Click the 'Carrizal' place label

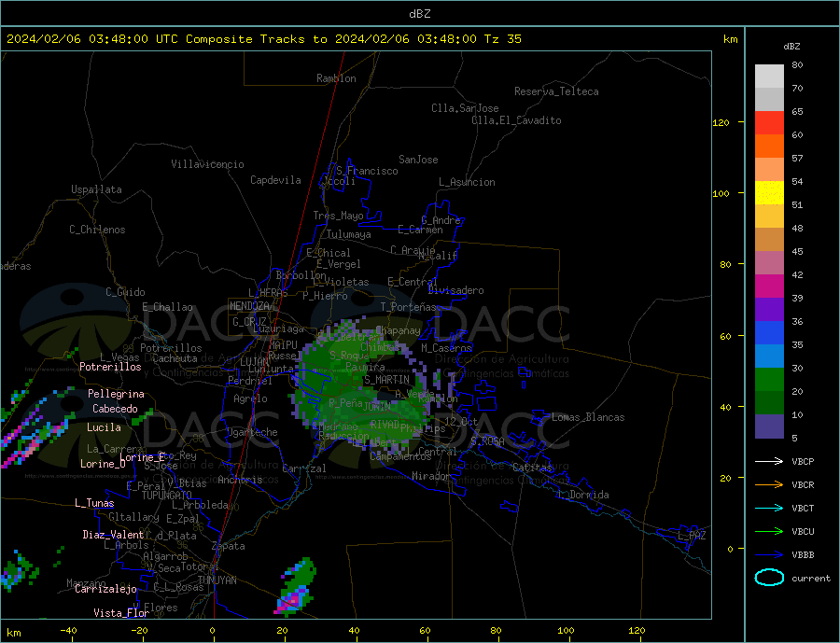click(x=304, y=468)
